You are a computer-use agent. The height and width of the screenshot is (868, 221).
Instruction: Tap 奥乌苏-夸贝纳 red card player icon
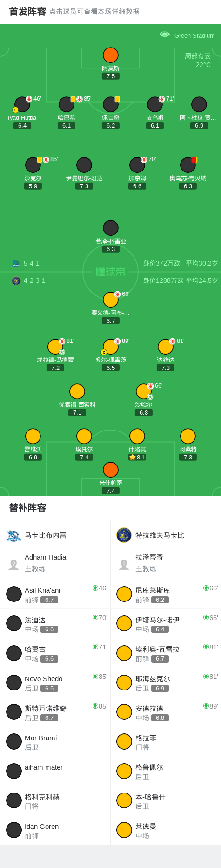click(188, 165)
